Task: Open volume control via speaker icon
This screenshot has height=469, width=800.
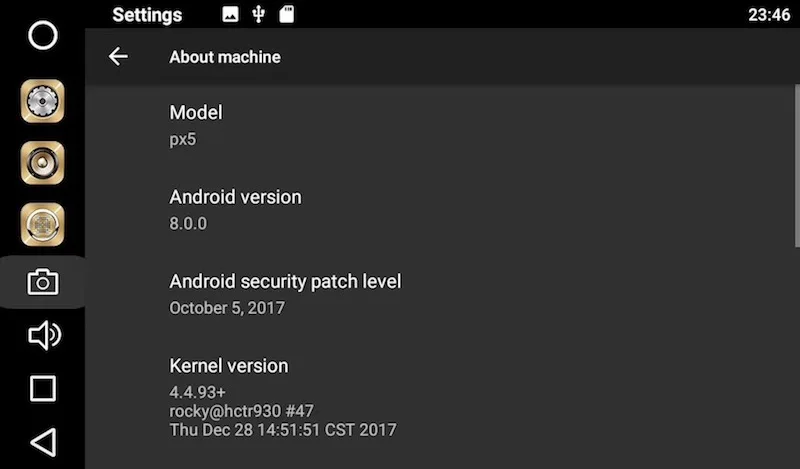Action: pyautogui.click(x=44, y=335)
